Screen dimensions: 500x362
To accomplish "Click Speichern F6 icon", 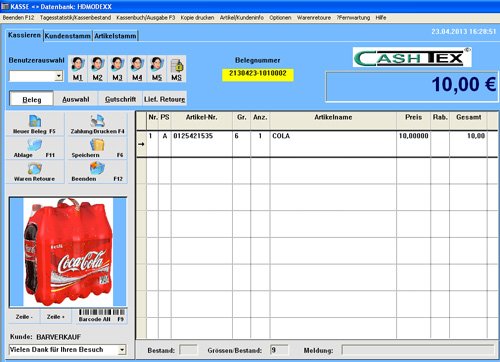I will (x=97, y=148).
